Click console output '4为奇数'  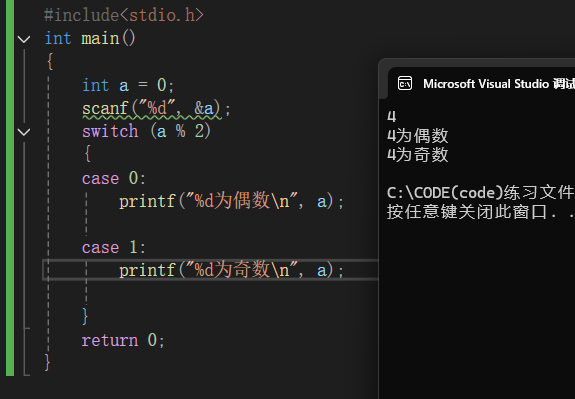click(x=418, y=154)
